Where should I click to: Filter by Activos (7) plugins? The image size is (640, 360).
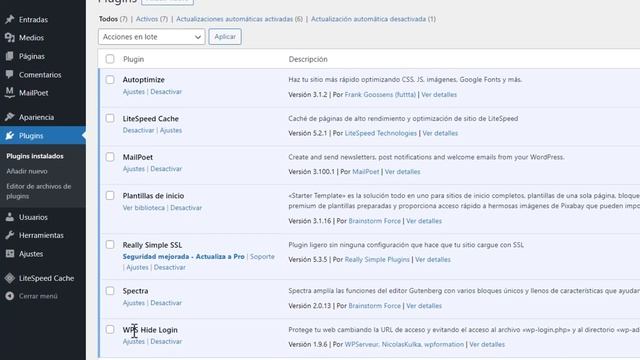coord(152,19)
